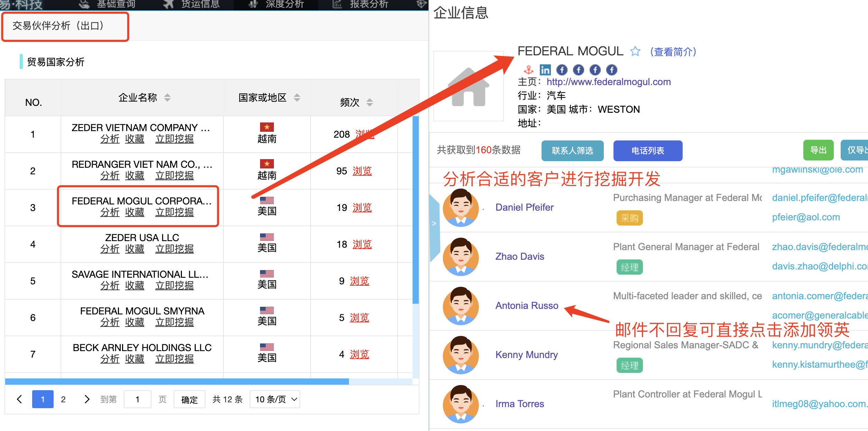Click 电话列表 button
This screenshot has height=431, width=868.
click(648, 150)
